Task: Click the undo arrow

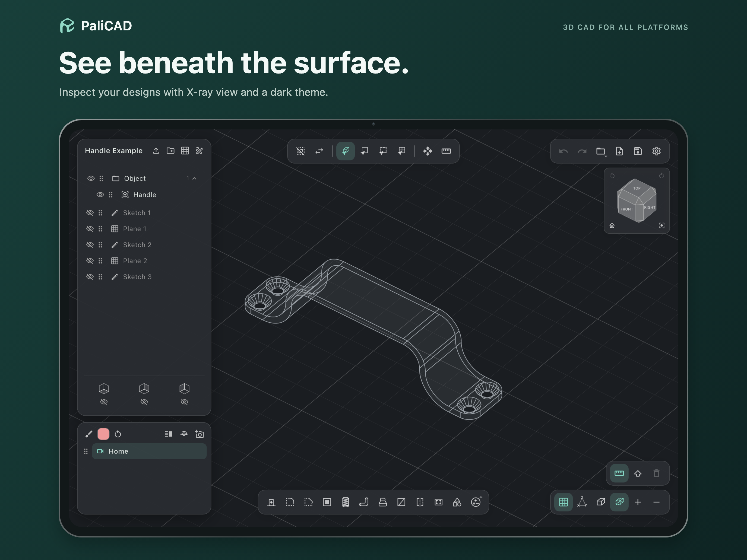Action: tap(563, 151)
